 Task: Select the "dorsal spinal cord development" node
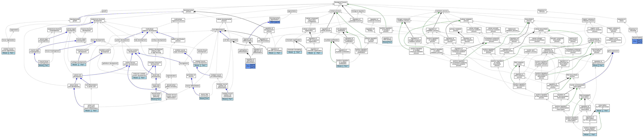[x=74, y=86]
